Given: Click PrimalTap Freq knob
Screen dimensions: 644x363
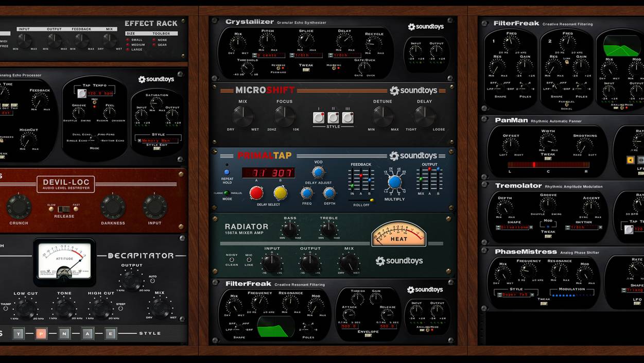Looking at the screenshot, I should (307, 193).
